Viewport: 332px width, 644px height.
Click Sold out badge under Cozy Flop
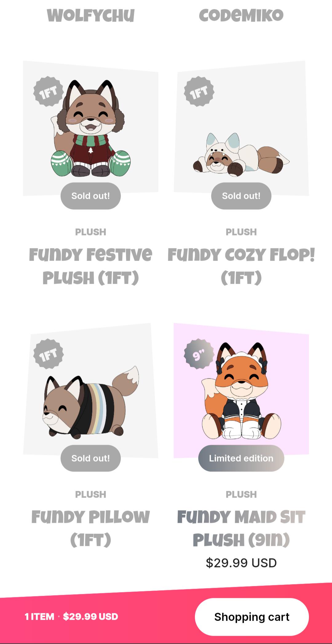click(x=241, y=196)
